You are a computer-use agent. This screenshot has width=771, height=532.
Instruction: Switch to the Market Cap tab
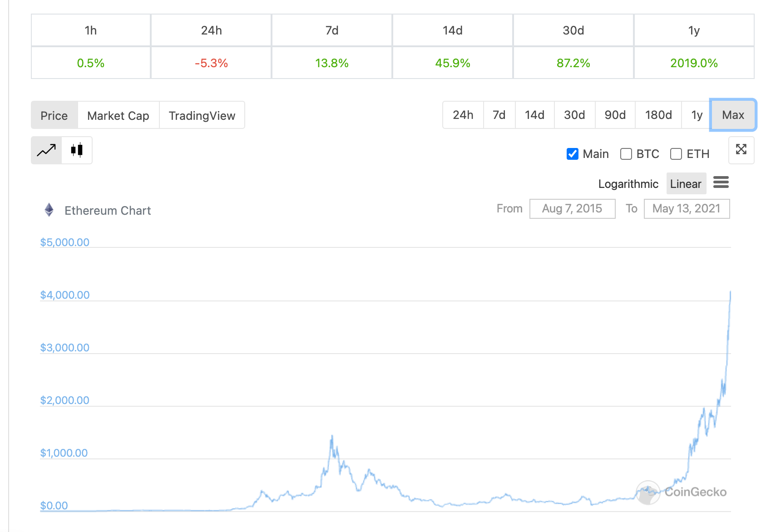pos(118,115)
